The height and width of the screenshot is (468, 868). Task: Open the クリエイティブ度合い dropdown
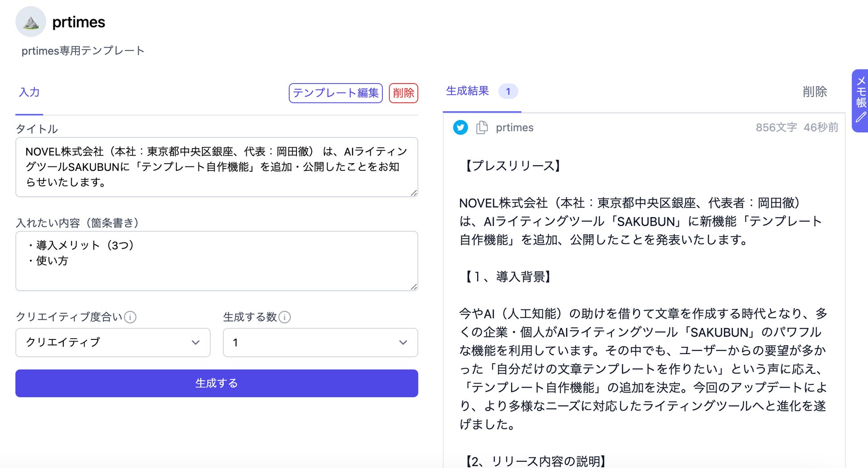(x=113, y=343)
